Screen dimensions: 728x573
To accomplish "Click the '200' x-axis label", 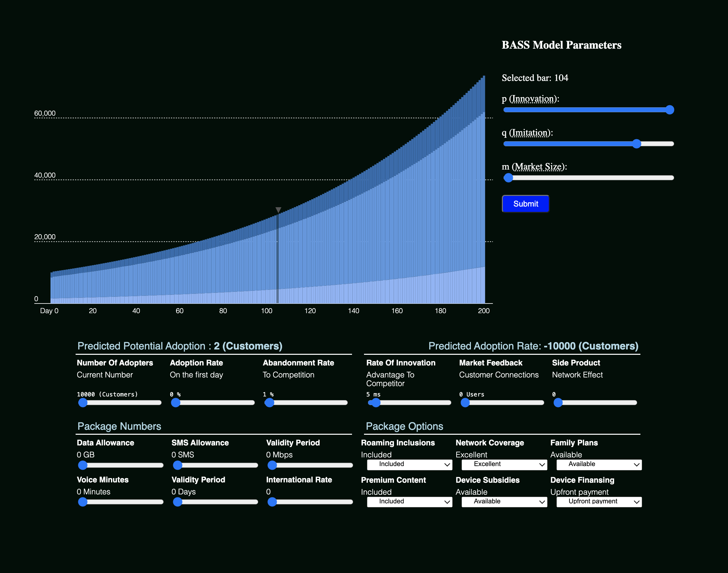I will [484, 311].
